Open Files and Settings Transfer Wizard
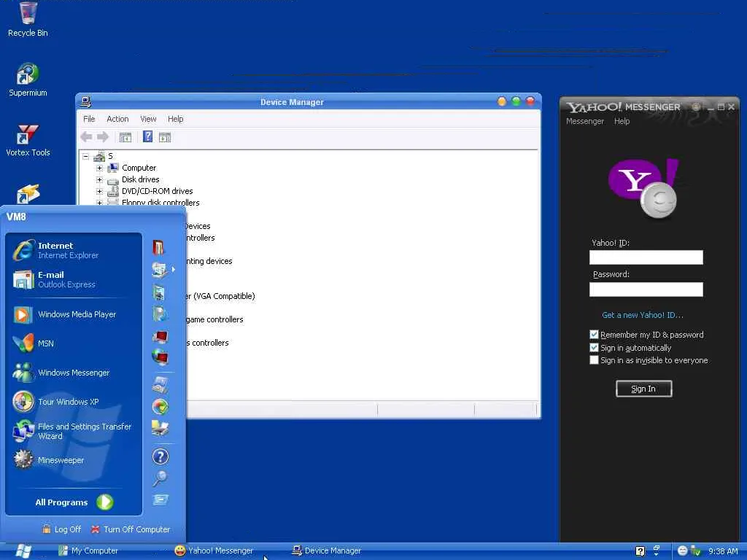This screenshot has width=747, height=560. [x=74, y=431]
